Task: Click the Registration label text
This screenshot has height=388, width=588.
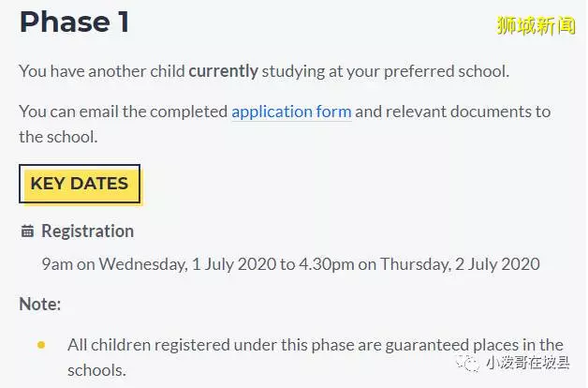Action: tap(87, 231)
